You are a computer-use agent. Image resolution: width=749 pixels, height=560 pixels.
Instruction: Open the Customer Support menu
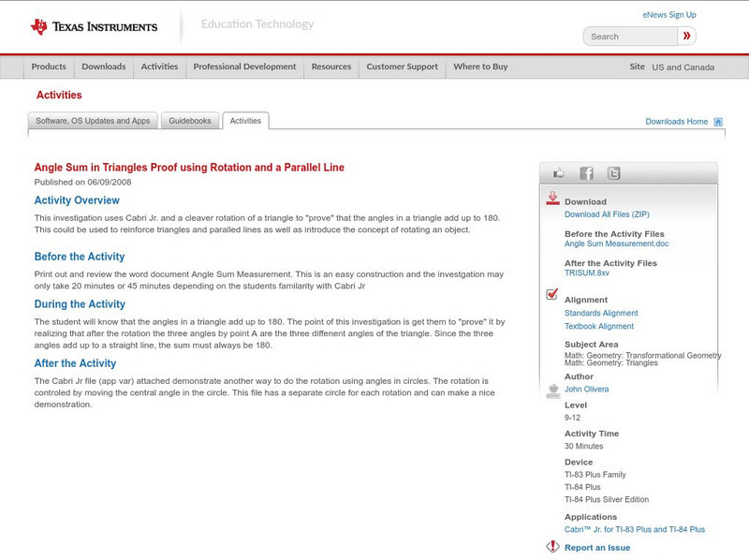[x=403, y=66]
